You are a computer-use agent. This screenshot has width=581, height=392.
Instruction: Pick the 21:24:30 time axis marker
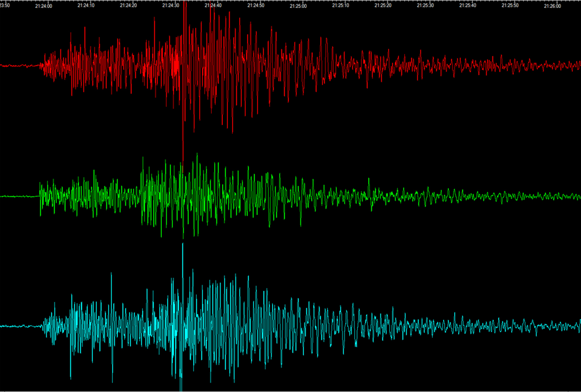click(171, 6)
